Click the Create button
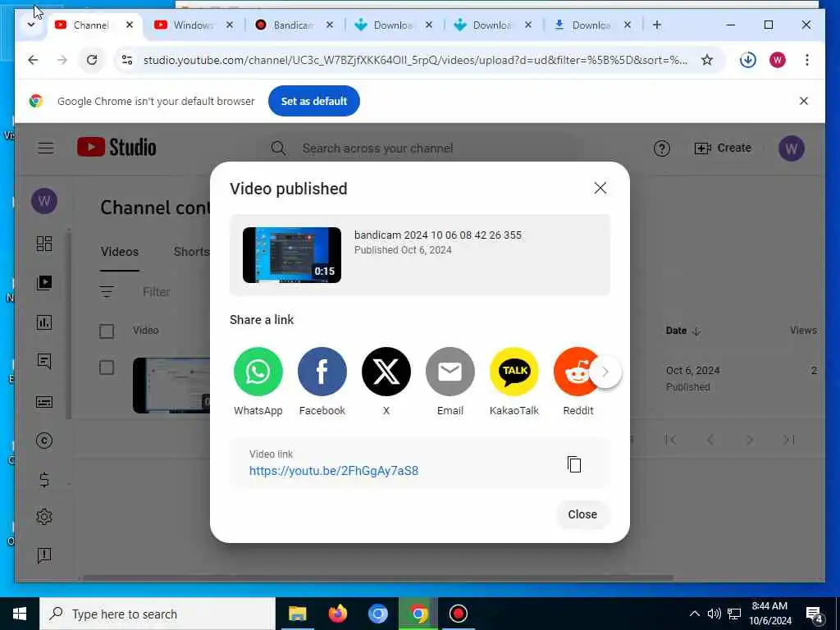 [723, 148]
